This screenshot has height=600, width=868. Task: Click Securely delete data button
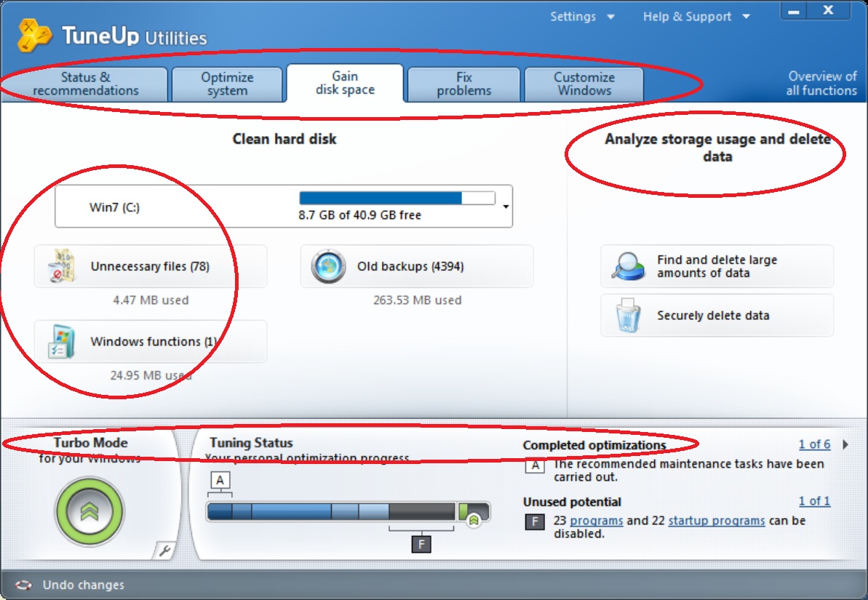pyautogui.click(x=717, y=316)
